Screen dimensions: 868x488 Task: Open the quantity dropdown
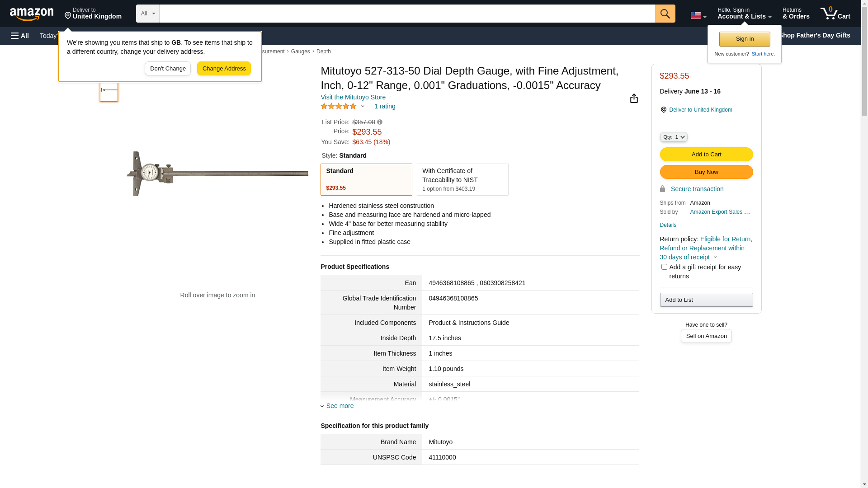tap(673, 137)
